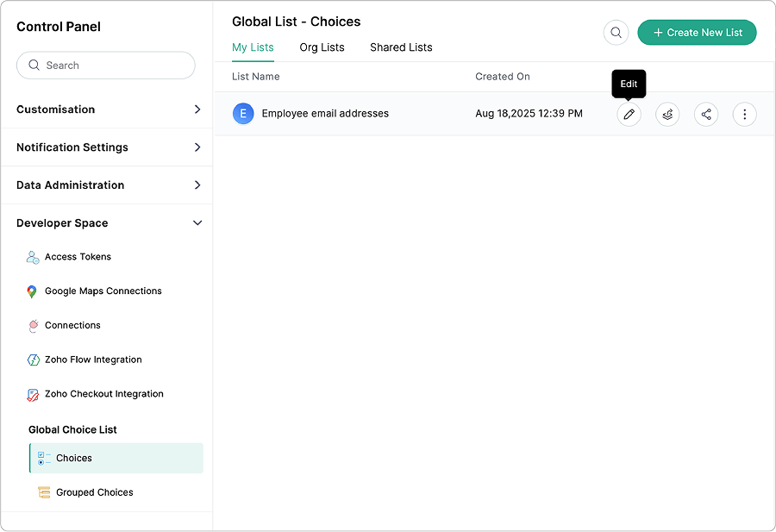Switch to the Org Lists tab
776x532 pixels.
(322, 47)
